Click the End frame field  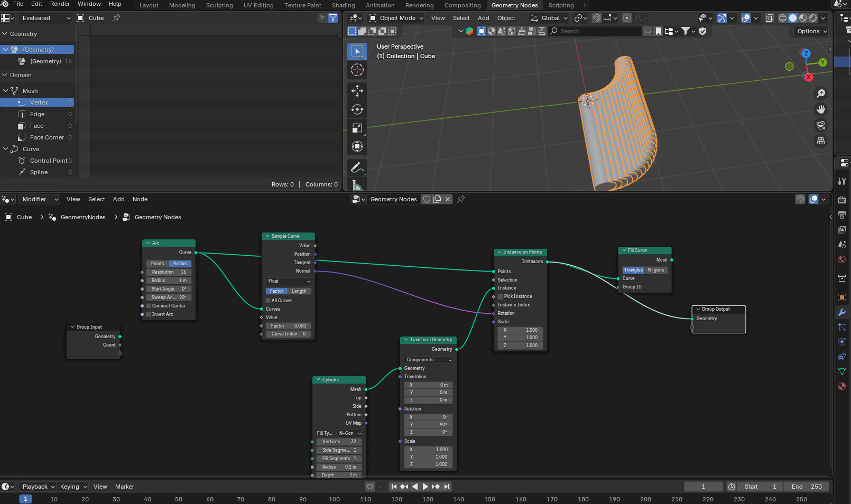(807, 487)
